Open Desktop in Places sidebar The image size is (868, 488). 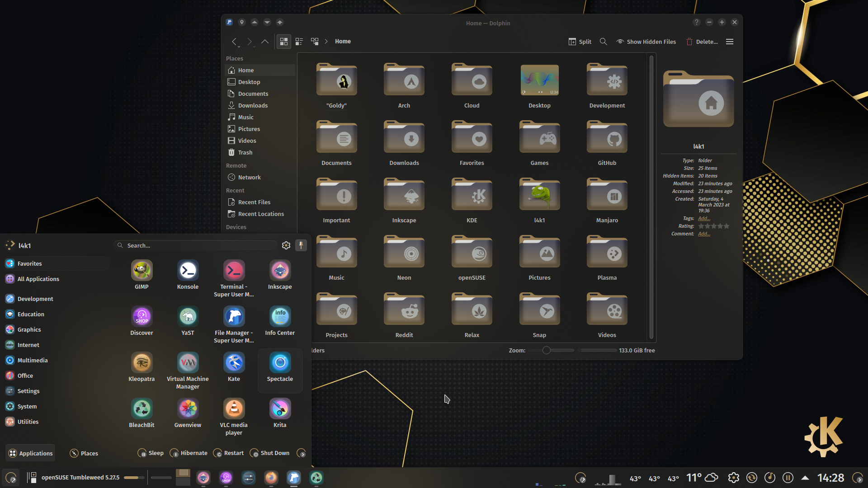[260, 82]
